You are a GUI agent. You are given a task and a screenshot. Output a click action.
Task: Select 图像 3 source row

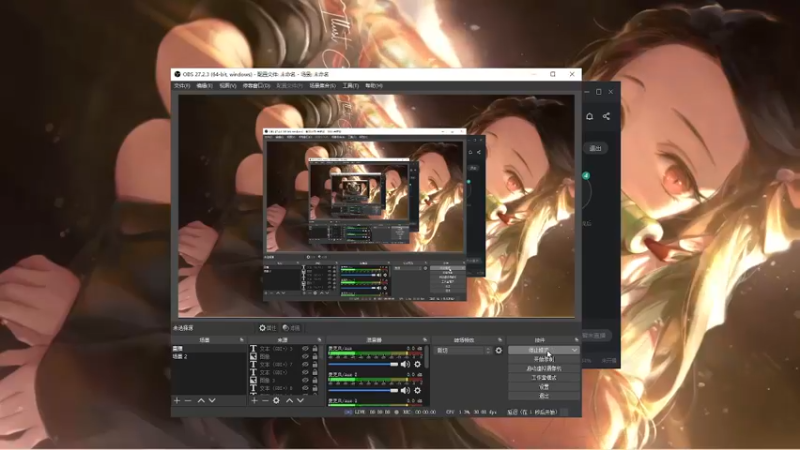pyautogui.click(x=286, y=381)
